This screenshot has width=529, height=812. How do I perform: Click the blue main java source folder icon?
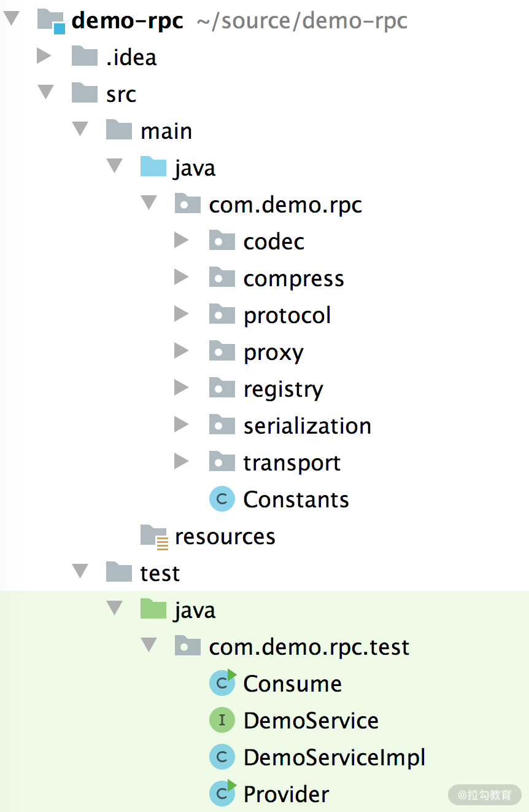153,168
